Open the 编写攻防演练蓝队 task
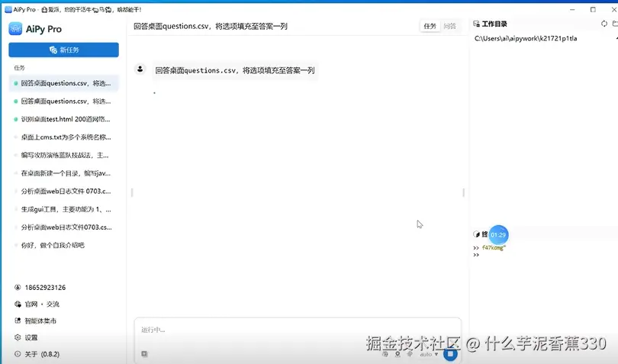 [63, 156]
